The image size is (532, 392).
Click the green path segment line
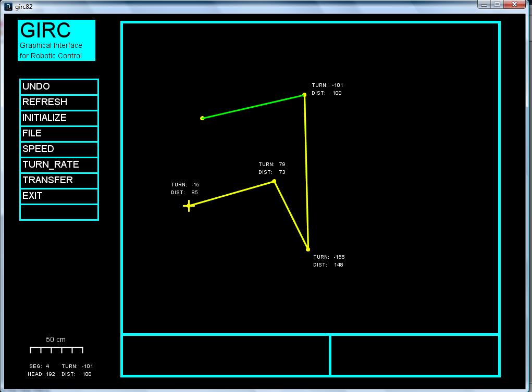[253, 107]
